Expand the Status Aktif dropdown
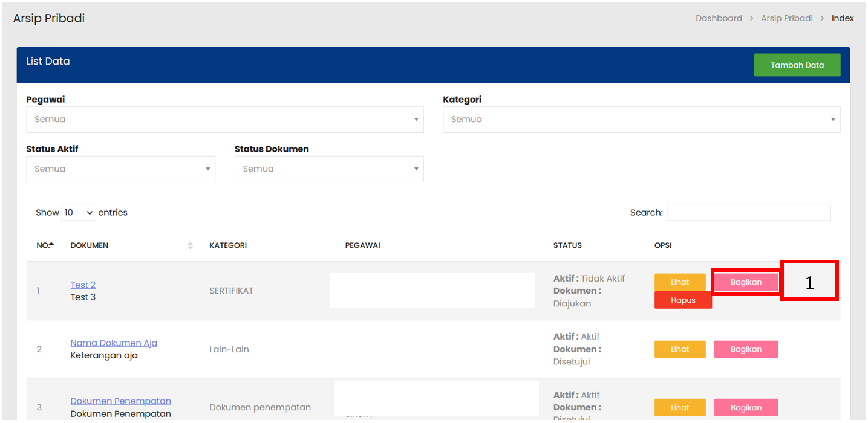868x423 pixels. coord(120,169)
